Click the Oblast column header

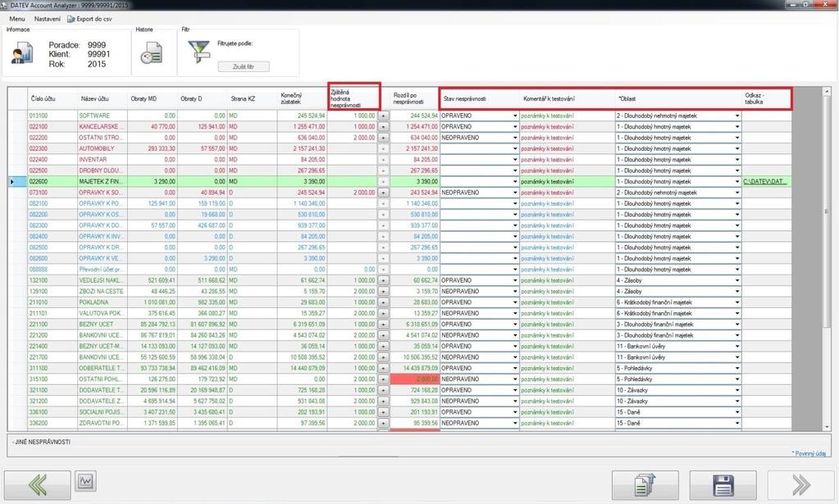(678, 99)
